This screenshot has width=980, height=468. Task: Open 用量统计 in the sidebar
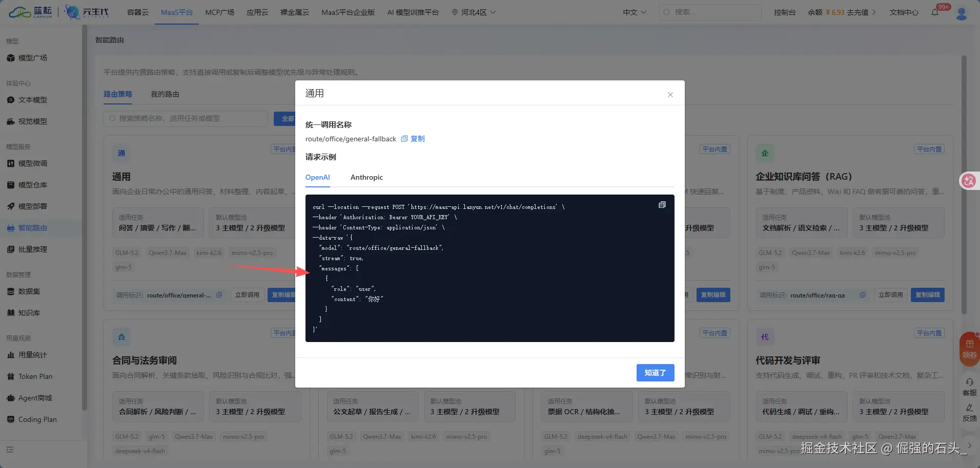(33, 355)
